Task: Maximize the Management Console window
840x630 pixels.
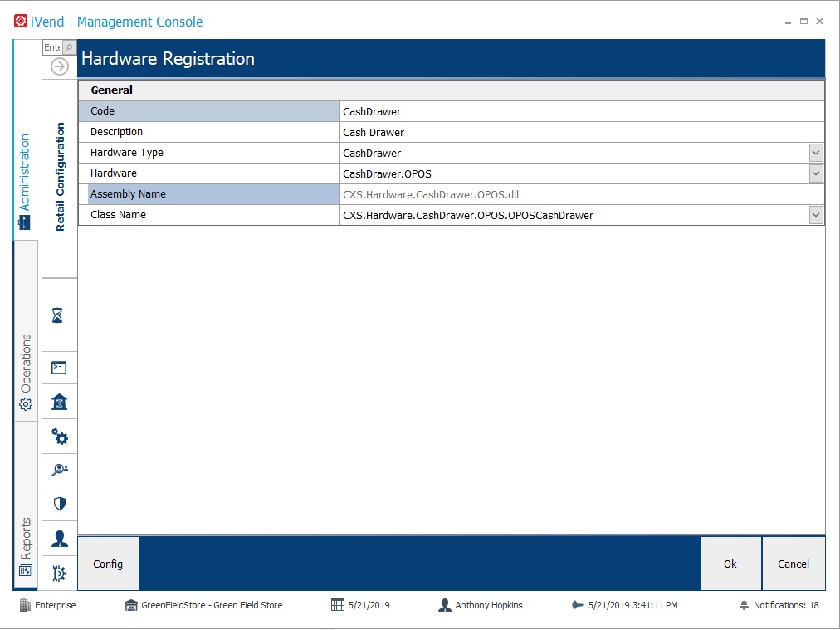Action: click(x=803, y=22)
